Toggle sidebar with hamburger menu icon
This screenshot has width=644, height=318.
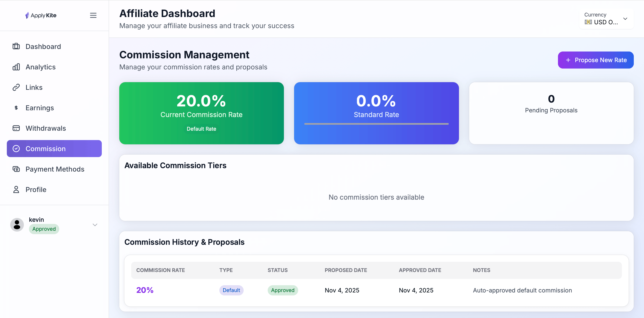pos(93,15)
